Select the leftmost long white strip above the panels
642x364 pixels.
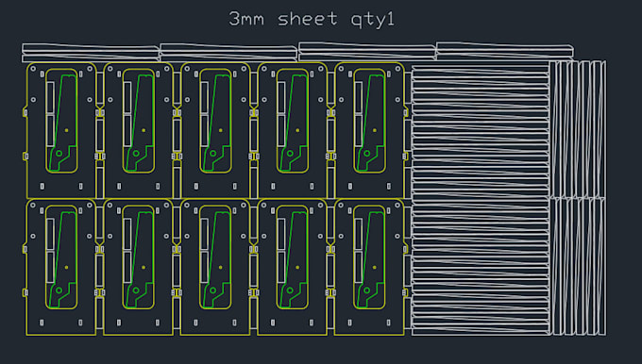tap(91, 53)
